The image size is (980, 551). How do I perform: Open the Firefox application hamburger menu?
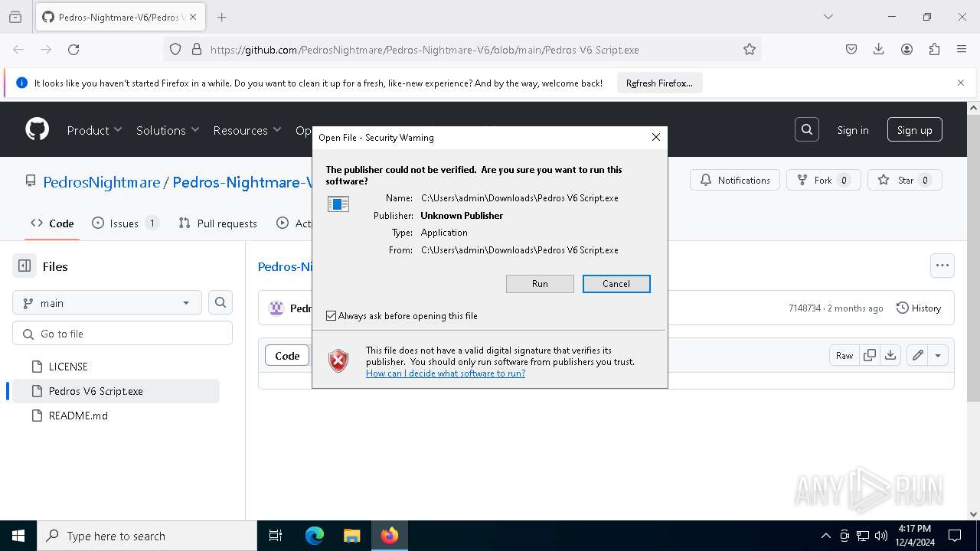(x=962, y=50)
